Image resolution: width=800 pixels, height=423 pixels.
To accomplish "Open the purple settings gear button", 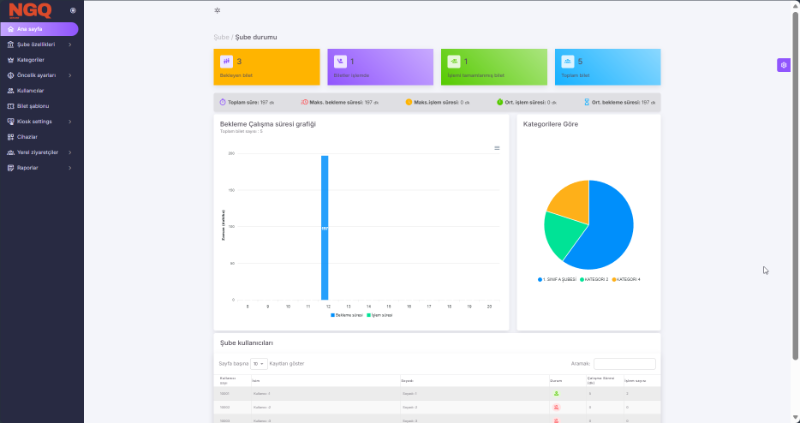I will pos(784,65).
